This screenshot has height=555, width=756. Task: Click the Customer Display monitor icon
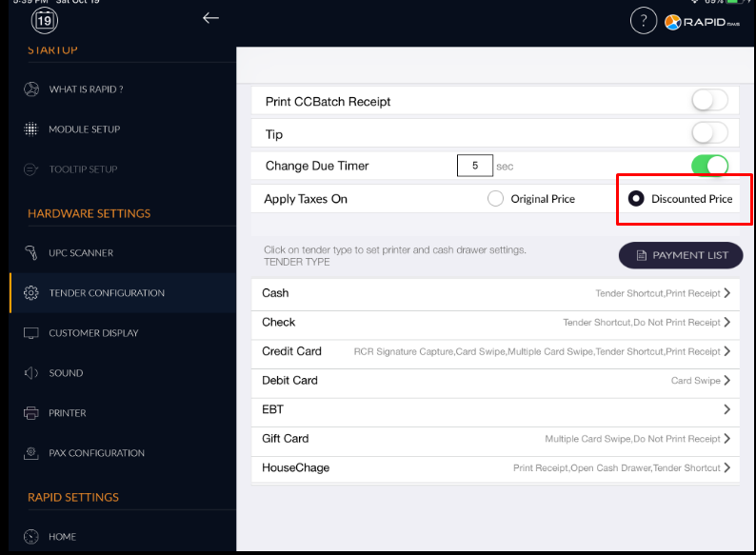(31, 333)
